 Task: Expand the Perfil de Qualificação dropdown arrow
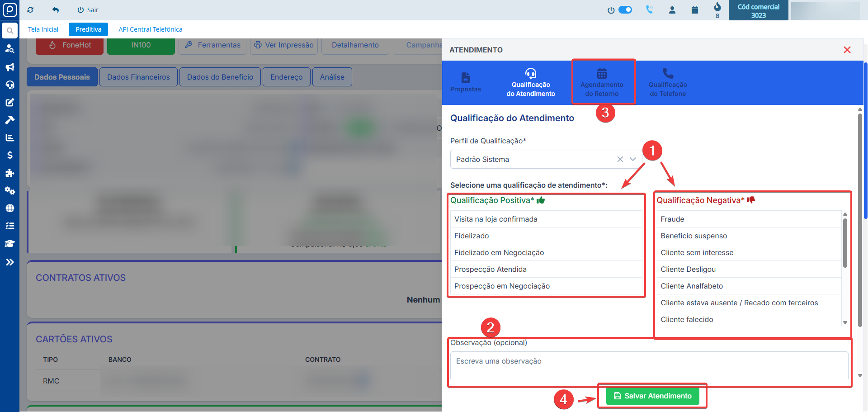coord(633,159)
